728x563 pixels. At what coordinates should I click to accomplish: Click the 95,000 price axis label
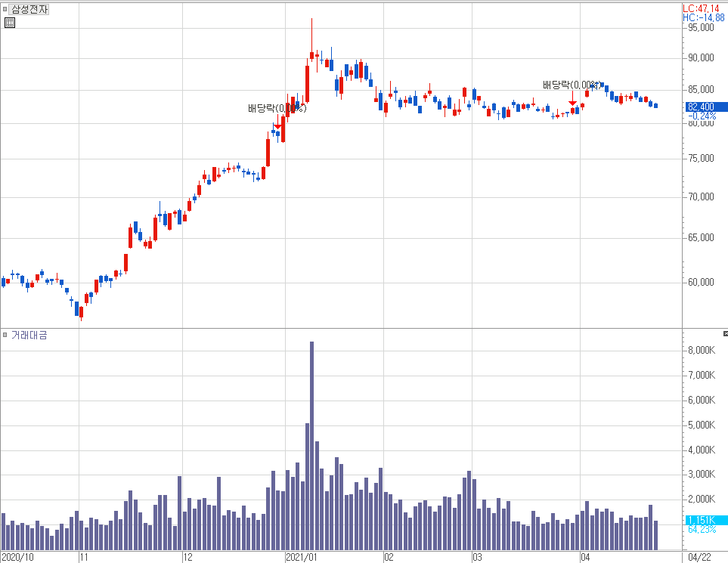(x=700, y=28)
